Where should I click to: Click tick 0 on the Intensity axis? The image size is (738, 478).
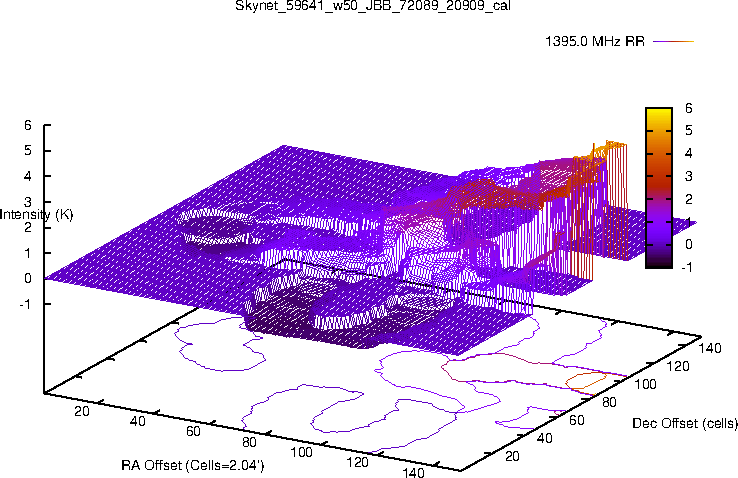coord(28,278)
